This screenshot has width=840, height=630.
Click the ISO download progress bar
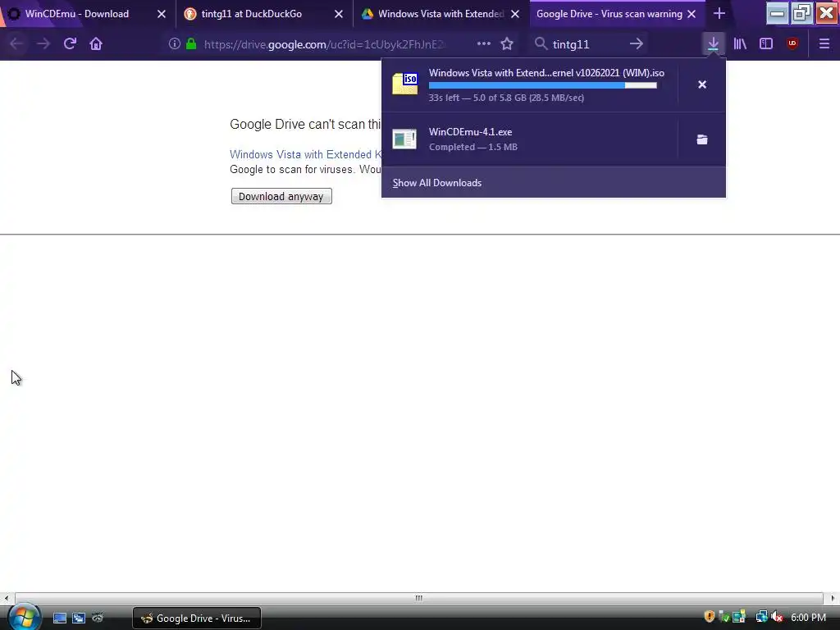pos(543,85)
